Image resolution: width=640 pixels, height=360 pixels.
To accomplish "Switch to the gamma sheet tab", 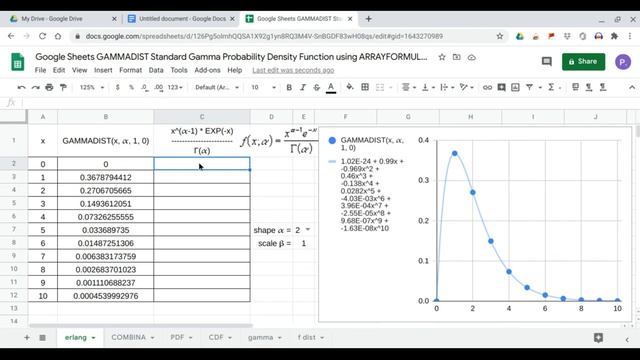I will (x=260, y=338).
